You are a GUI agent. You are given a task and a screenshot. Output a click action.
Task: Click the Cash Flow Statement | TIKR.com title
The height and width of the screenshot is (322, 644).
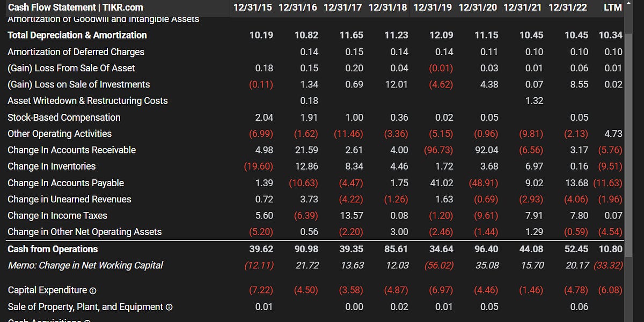[x=75, y=7]
